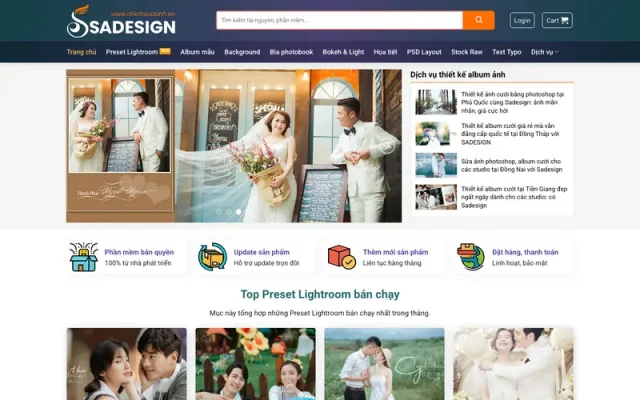The image size is (640, 400).
Task: Click the next-slide arrow on the banner
Action: pyautogui.click(x=387, y=146)
